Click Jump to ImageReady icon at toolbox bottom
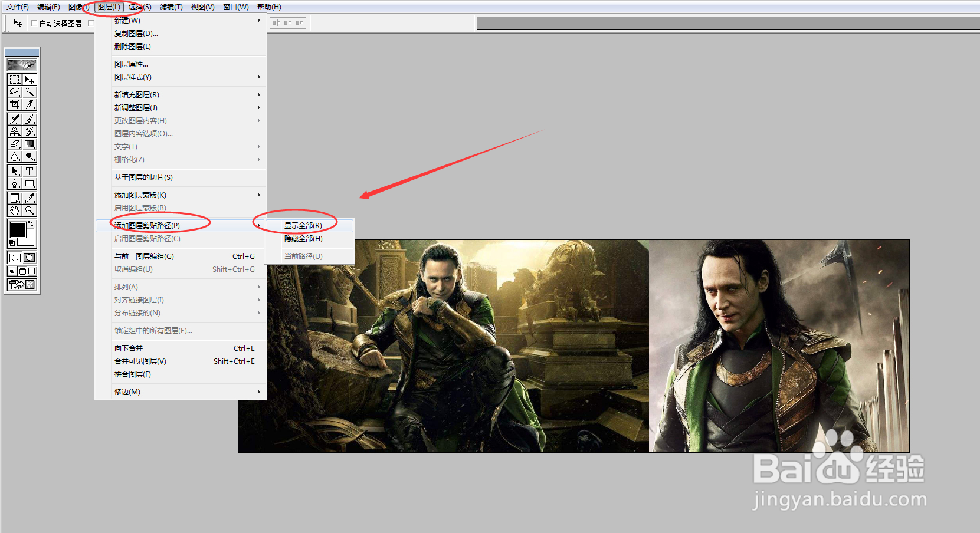Viewport: 980px width, 533px height. pos(22,285)
